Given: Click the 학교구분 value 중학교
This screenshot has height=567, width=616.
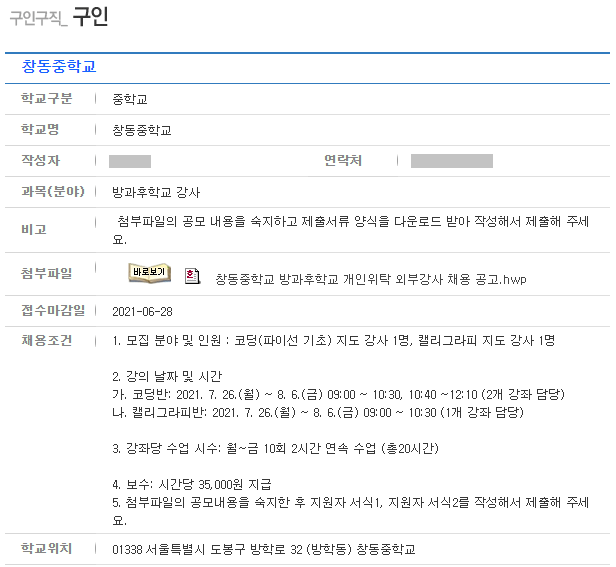Looking at the screenshot, I should pyautogui.click(x=130, y=99).
